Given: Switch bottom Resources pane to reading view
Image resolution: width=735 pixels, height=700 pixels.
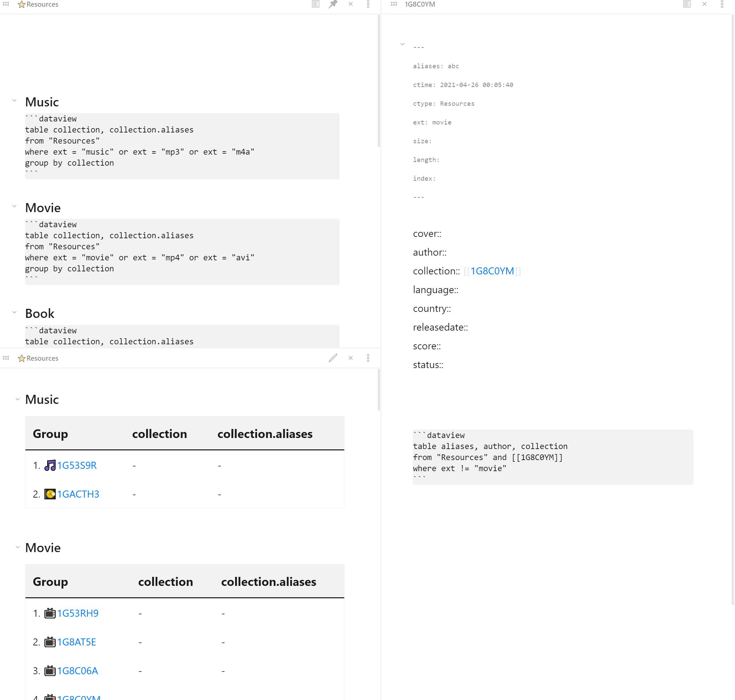Looking at the screenshot, I should point(333,358).
